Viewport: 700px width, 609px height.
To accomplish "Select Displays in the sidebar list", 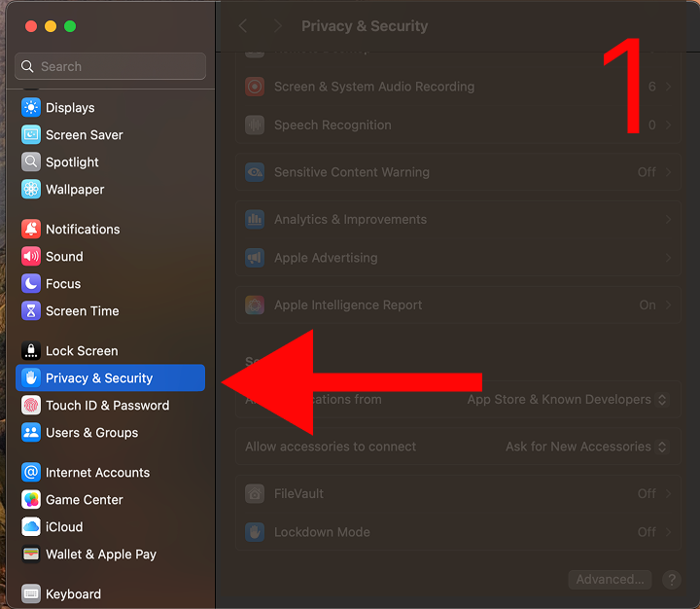I will click(110, 108).
